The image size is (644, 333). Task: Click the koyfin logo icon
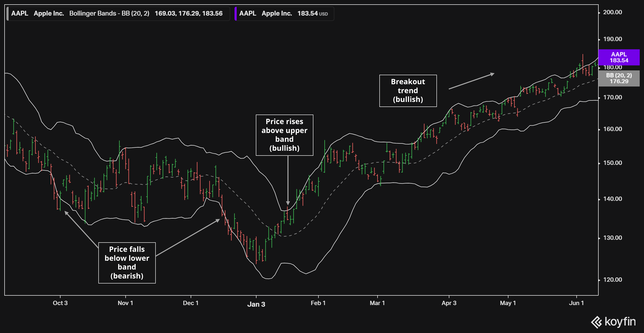[596, 322]
